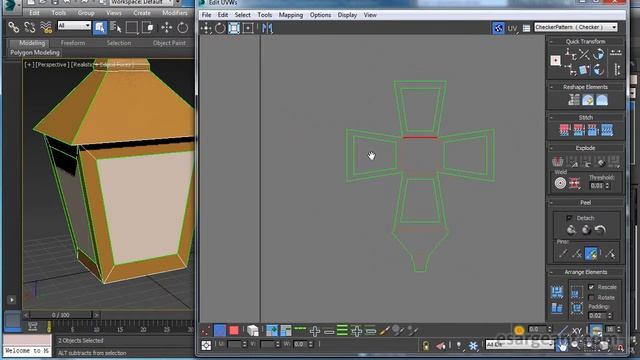Click the Weld selected icon next to Threshold
This screenshot has width=640, height=360.
pos(575,184)
